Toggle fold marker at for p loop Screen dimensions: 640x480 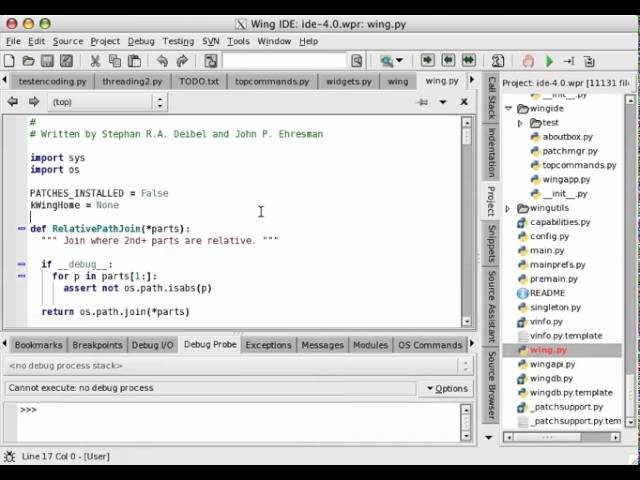click(22, 276)
